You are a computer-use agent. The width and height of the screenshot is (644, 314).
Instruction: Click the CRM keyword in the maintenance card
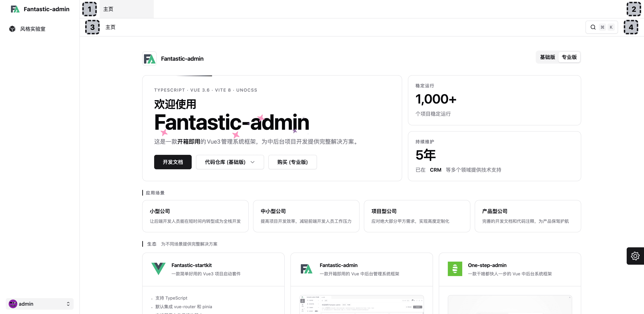point(436,170)
